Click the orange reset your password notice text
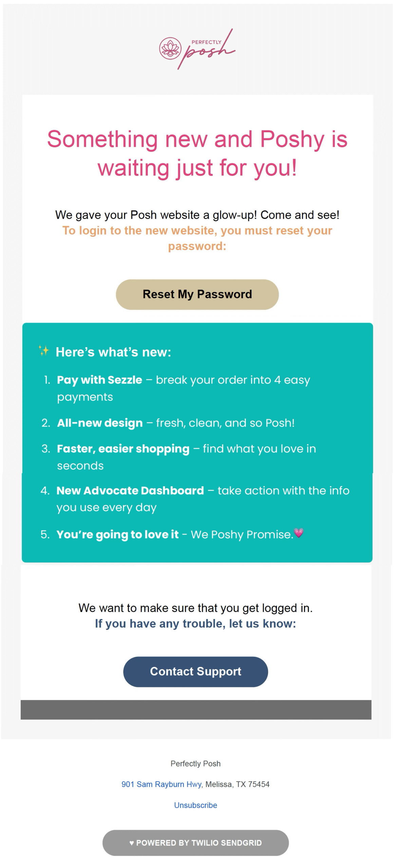The height and width of the screenshot is (868, 397). 197,238
